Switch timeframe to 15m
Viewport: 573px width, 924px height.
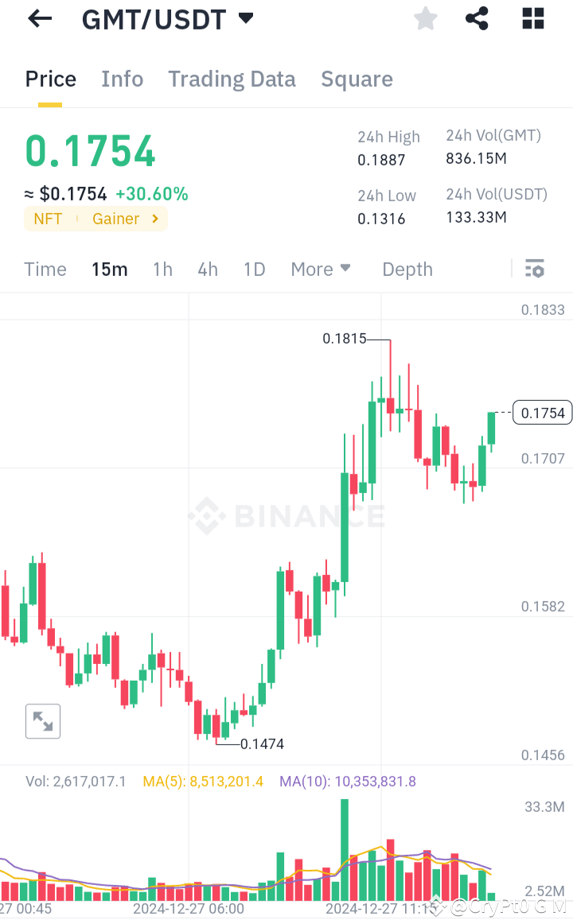109,269
